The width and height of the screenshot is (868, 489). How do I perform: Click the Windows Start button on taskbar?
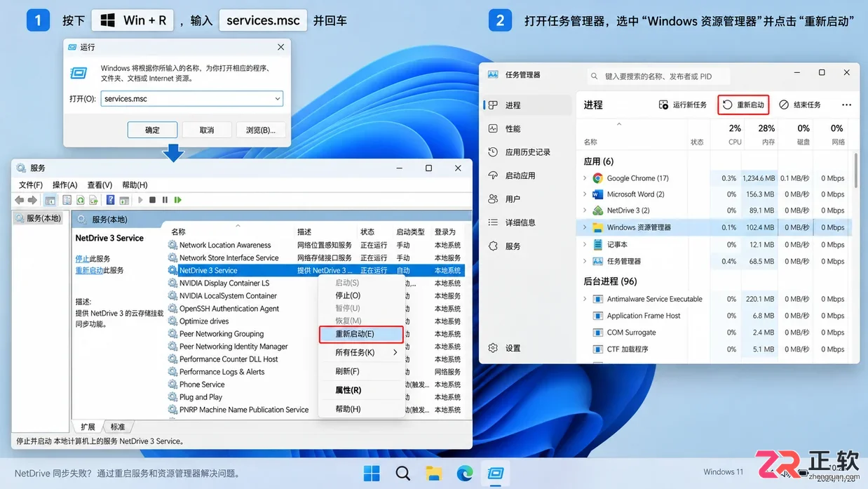(372, 474)
